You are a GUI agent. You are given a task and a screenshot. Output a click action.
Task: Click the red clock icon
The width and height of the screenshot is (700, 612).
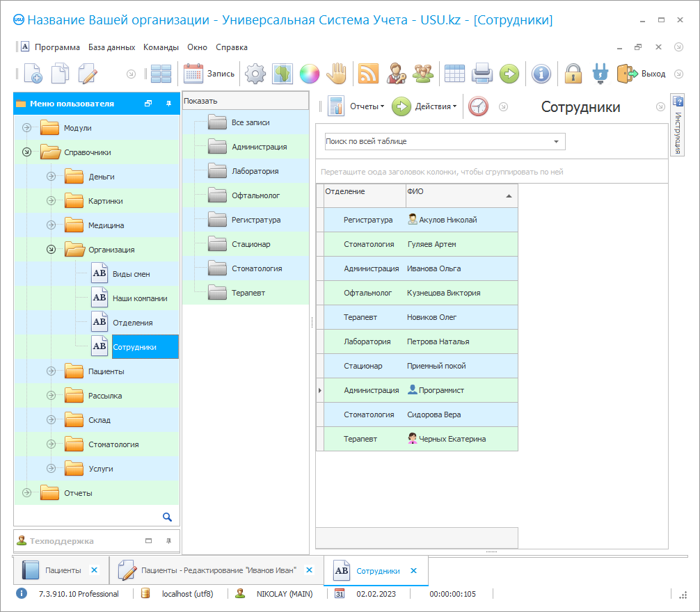(478, 106)
